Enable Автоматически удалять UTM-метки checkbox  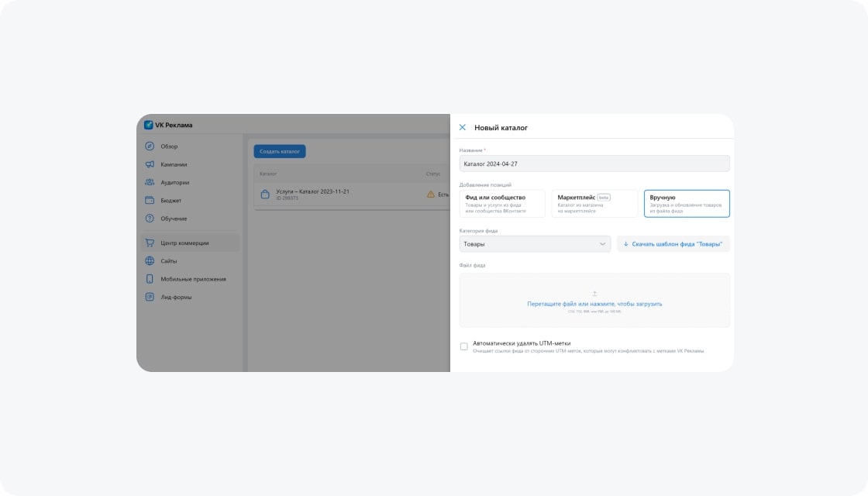[464, 346]
